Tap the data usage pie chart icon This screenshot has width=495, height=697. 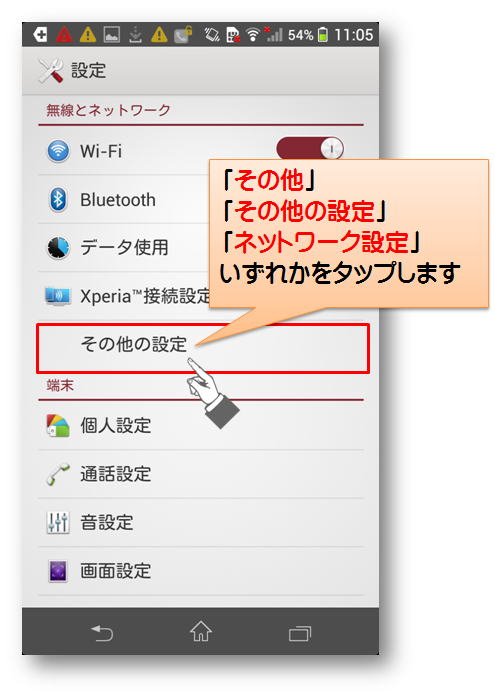click(x=58, y=248)
